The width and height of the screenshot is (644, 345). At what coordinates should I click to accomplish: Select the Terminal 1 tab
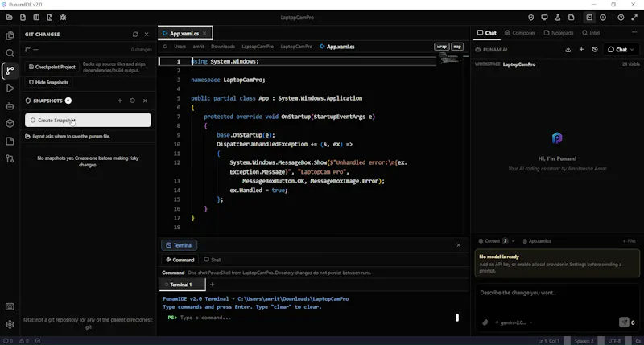(181, 285)
